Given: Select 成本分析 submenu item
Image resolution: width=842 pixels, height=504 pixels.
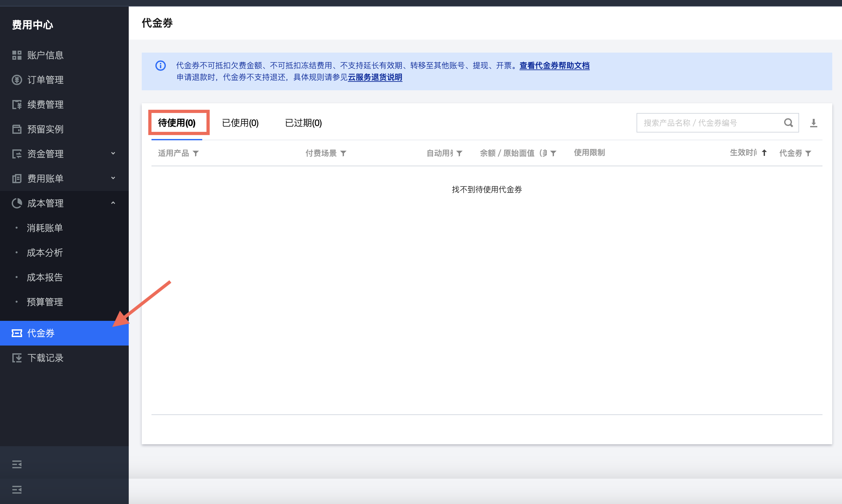Looking at the screenshot, I should [x=45, y=252].
